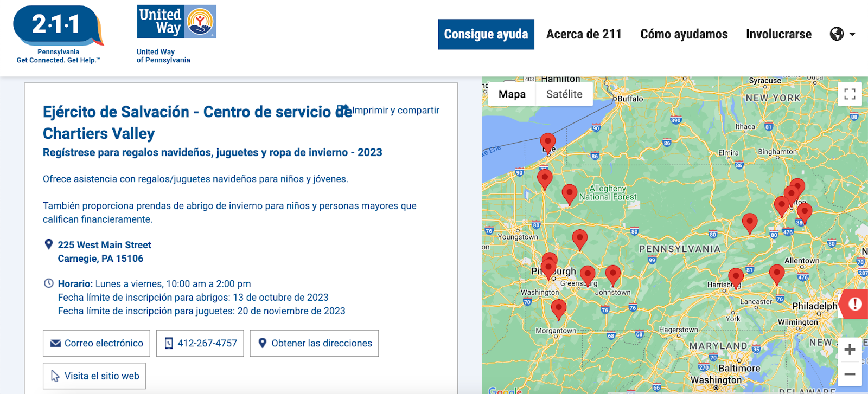Click the Correo electrónico button
Viewport: 868px width, 394px height.
click(97, 344)
